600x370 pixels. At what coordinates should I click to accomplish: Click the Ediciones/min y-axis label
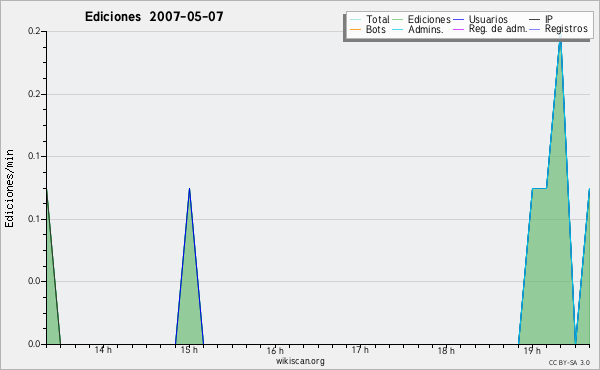tap(9, 188)
